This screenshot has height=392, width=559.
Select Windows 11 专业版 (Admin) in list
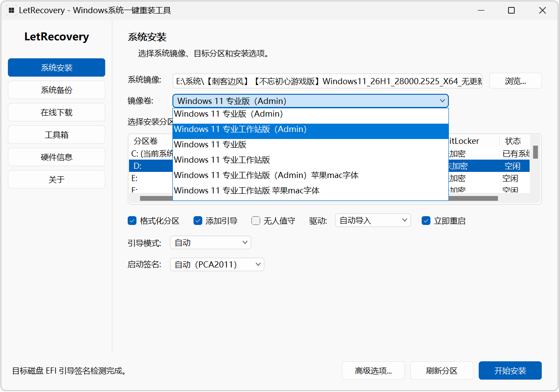311,114
